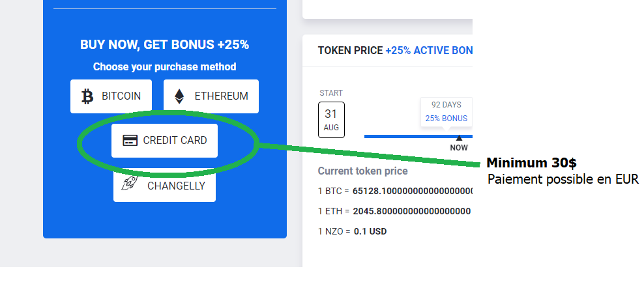
Task: Select the 1 BTC price row
Action: point(394,192)
